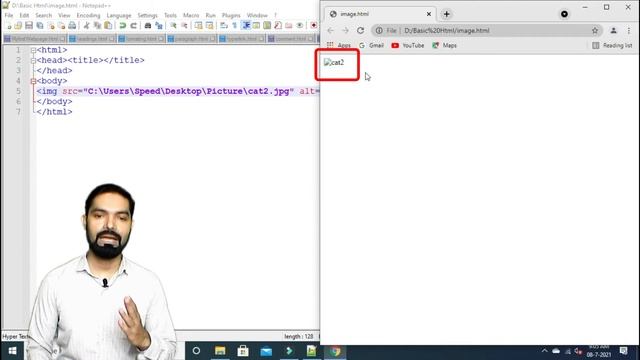Click 'length : 128' in Notepad++ status bar
This screenshot has height=360, width=640.
pos(298,336)
